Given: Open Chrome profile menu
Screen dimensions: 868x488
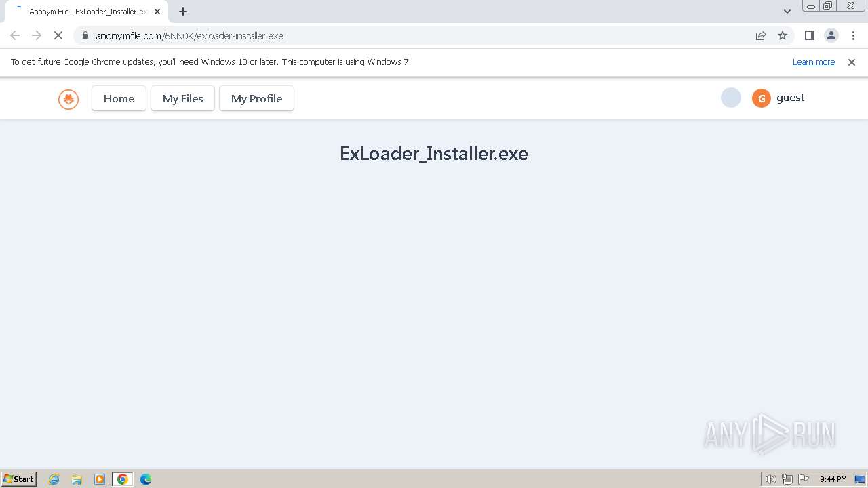Looking at the screenshot, I should tap(831, 35).
